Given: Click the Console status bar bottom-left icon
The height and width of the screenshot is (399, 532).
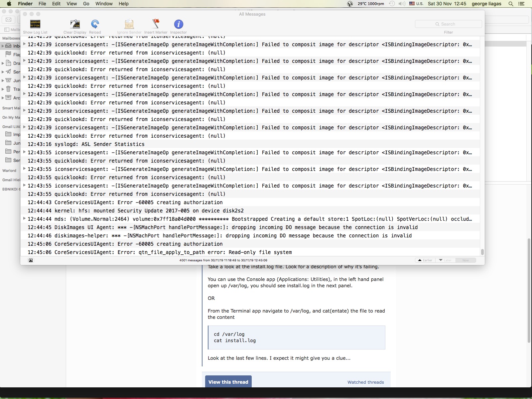Looking at the screenshot, I should 31,260.
